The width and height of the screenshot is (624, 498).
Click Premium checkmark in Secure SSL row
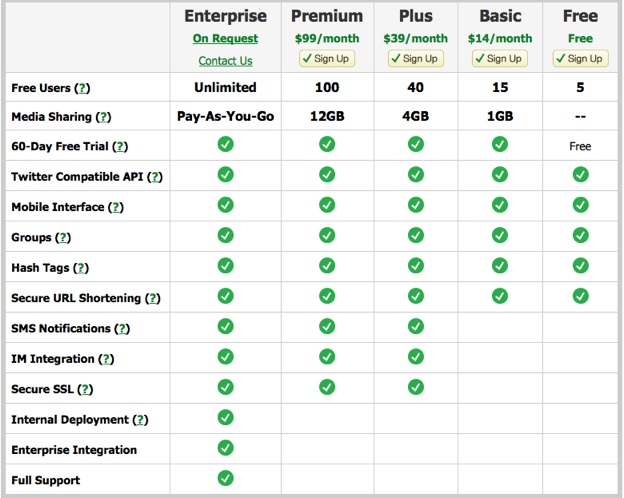pyautogui.click(x=327, y=387)
